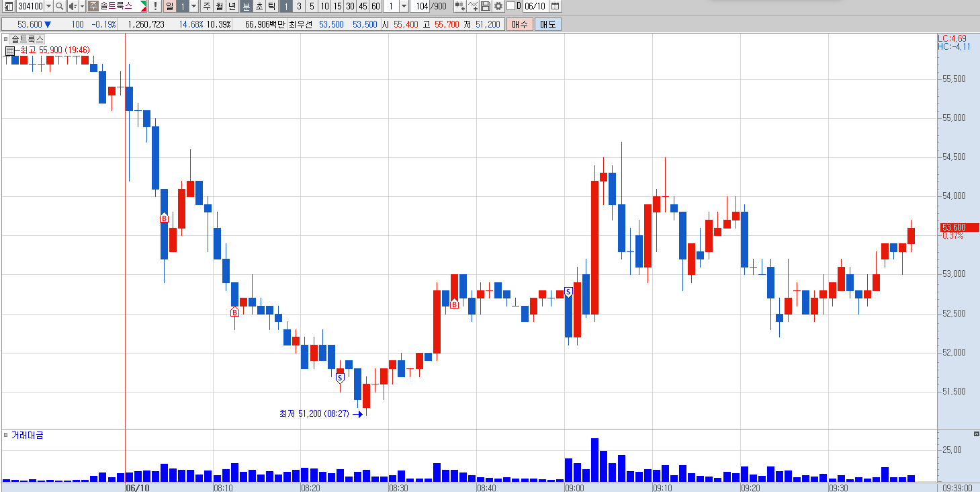This screenshot has height=492, width=980.
Task: Toggle the D checkbox beside date field
Action: (510, 6)
